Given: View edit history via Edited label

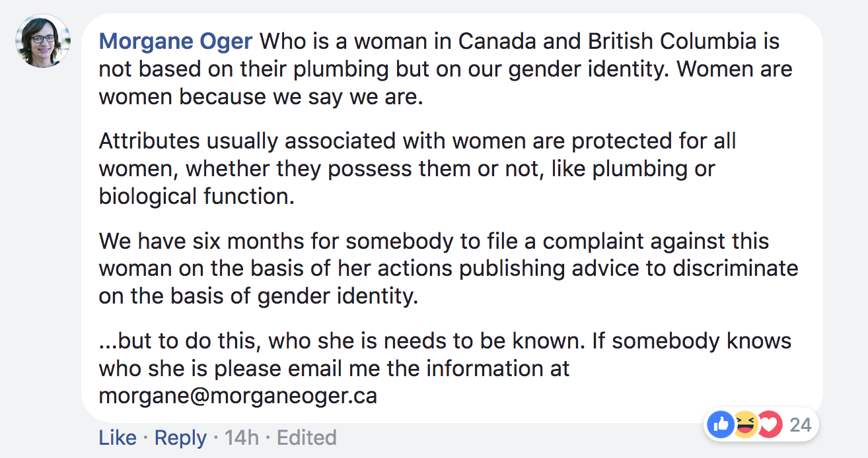Looking at the screenshot, I should pos(307,438).
